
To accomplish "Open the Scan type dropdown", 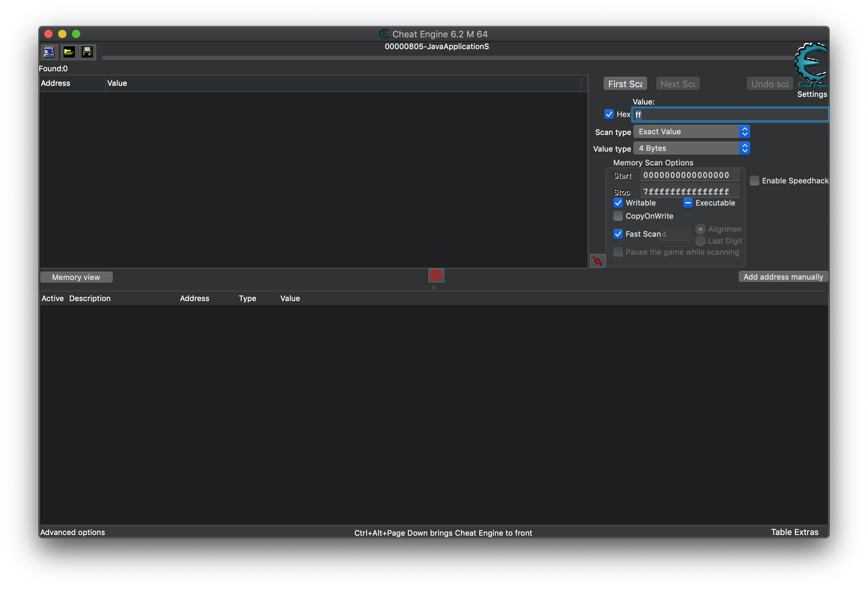I will point(692,132).
